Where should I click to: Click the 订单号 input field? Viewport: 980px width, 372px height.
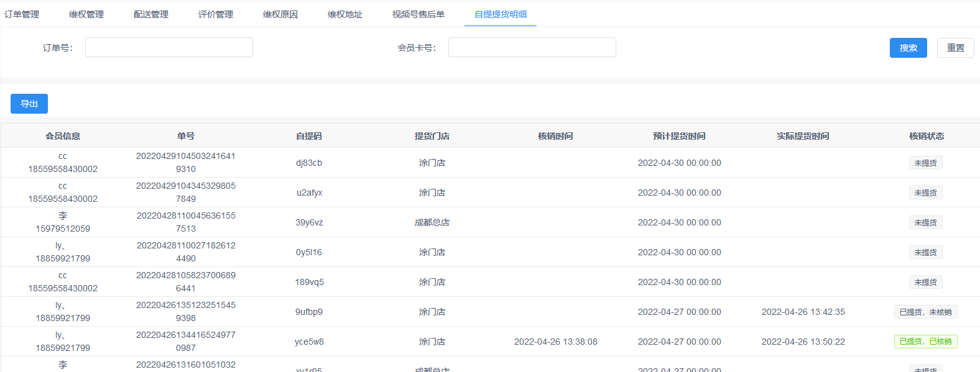pos(169,47)
